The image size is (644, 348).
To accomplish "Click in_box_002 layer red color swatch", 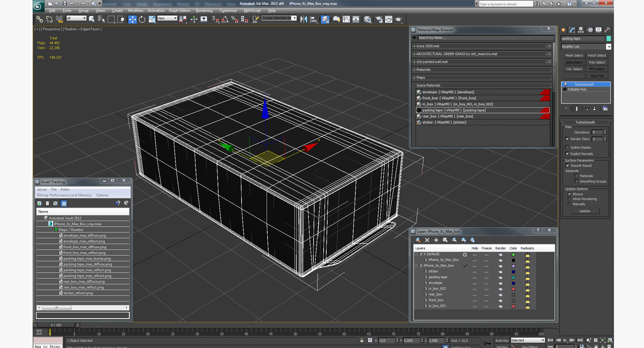I will [513, 289].
